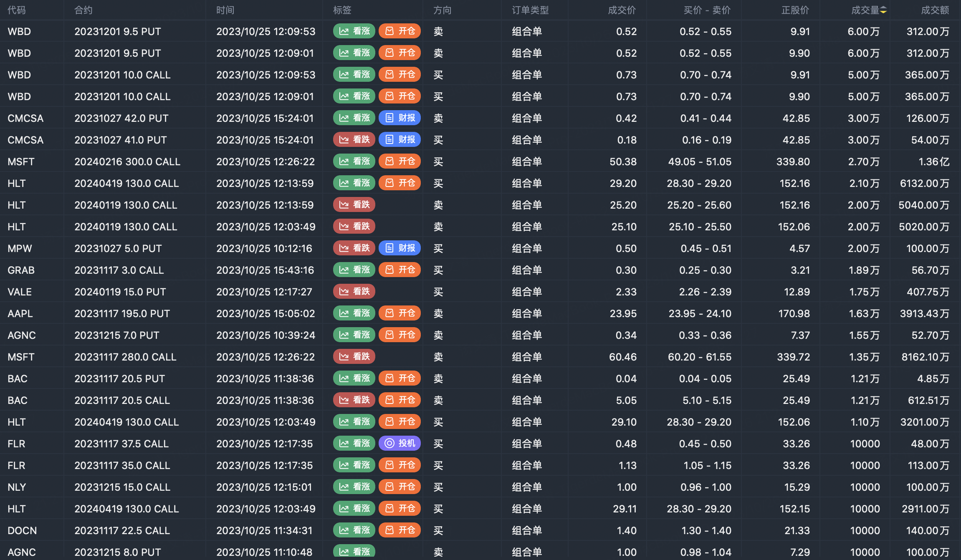Click the 看跌 tag on CMCSA 41.0 PUT row
Viewport: 961px width, 560px height.
pyautogui.click(x=354, y=140)
